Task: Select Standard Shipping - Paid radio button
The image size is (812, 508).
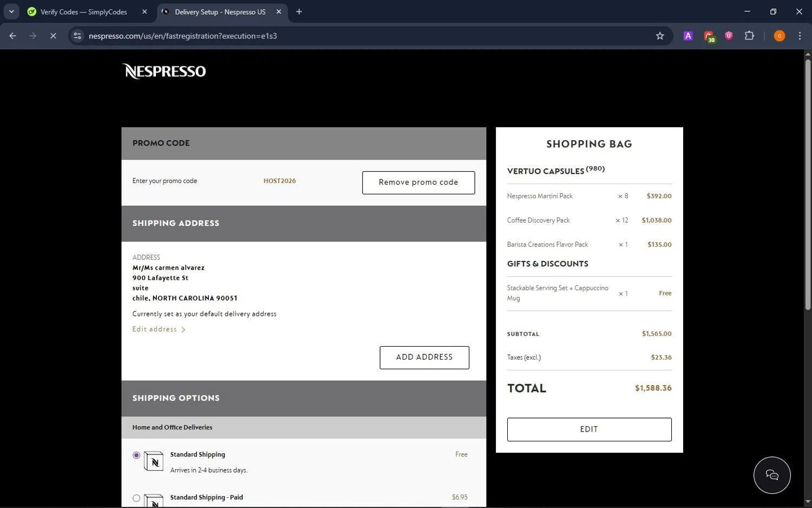Action: tap(136, 498)
